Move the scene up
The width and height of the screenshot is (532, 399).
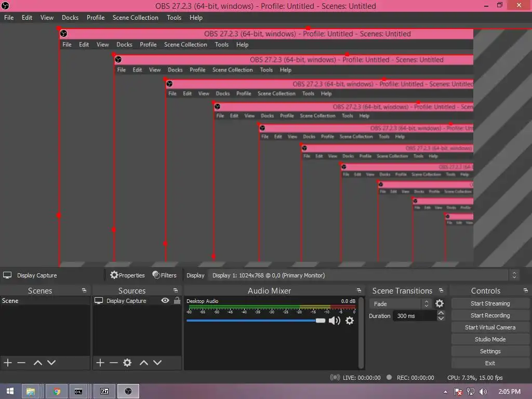coord(37,362)
